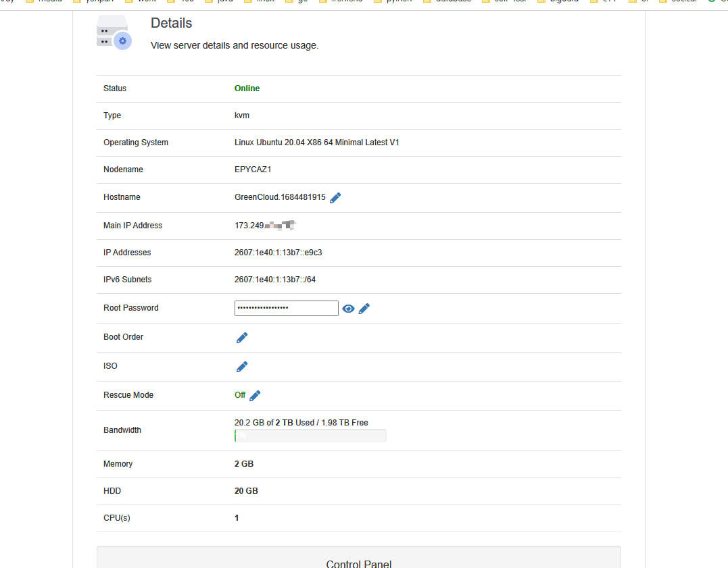Reveal the root password with the eye icon
This screenshot has width=728, height=568.
point(348,309)
